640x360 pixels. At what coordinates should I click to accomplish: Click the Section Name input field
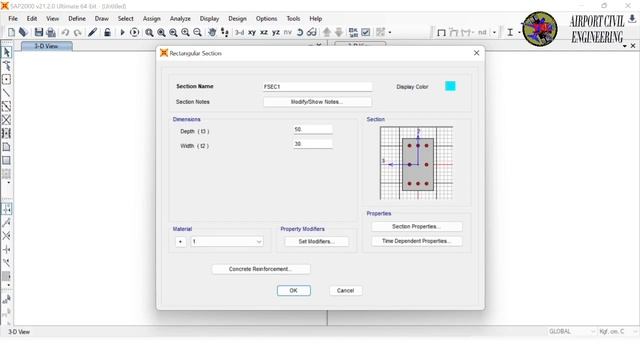click(317, 87)
